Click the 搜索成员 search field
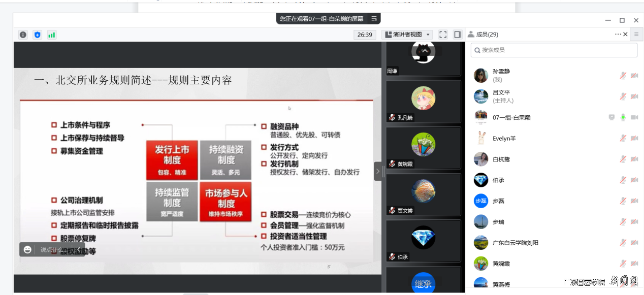644x295 pixels. pyautogui.click(x=554, y=50)
